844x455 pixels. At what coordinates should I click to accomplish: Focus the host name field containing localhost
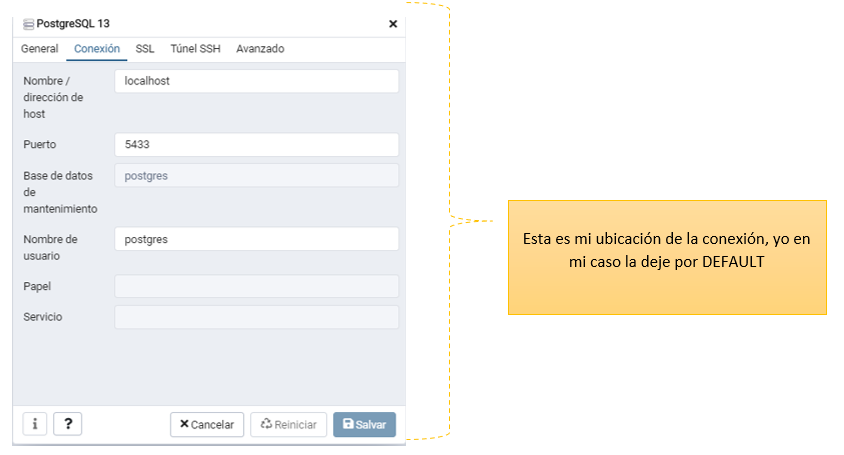(x=257, y=81)
